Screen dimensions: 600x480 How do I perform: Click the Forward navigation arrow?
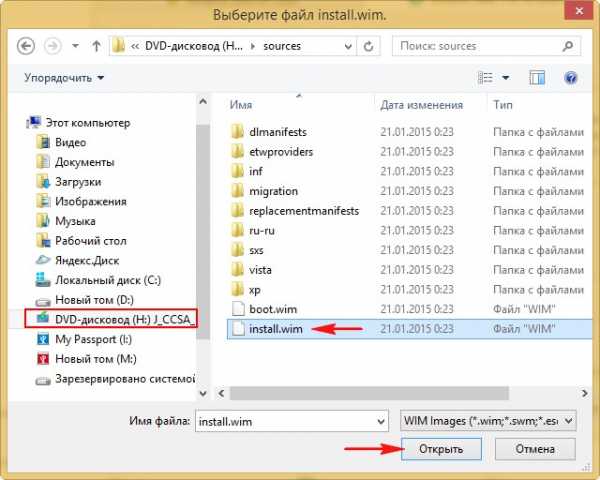[x=53, y=46]
